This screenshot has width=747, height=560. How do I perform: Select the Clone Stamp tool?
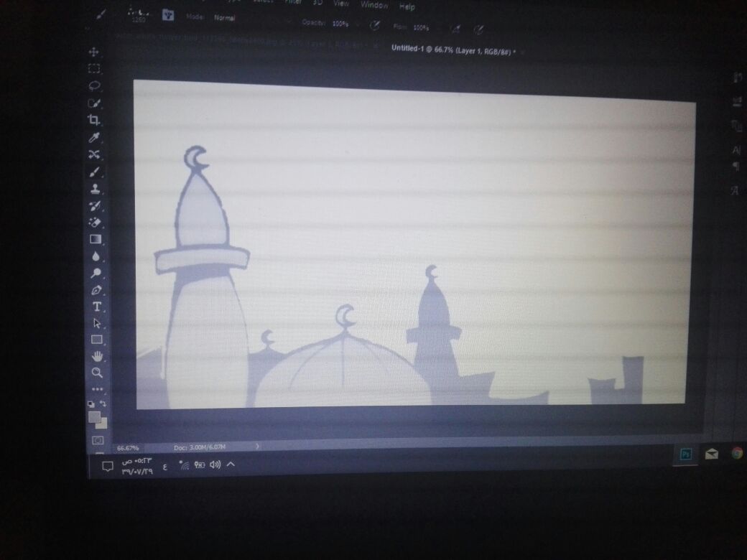coord(94,189)
